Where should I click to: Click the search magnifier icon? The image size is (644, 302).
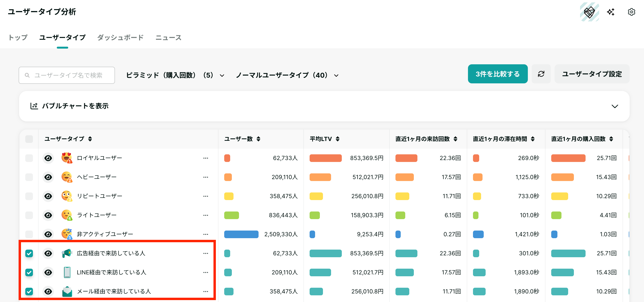click(x=27, y=75)
